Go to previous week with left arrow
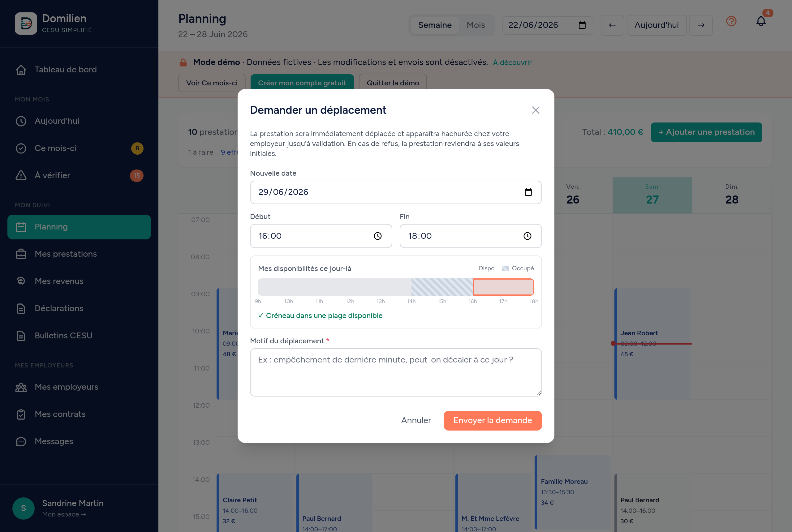 (x=612, y=25)
